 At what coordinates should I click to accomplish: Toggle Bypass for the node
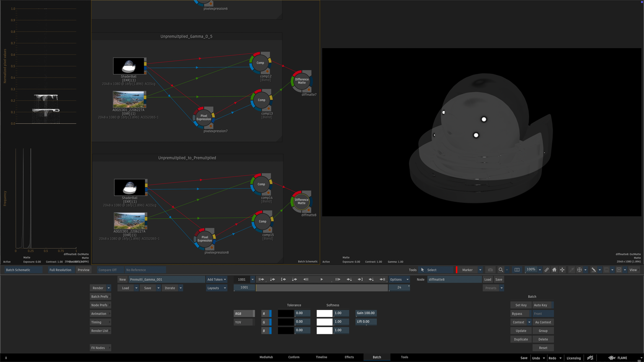(x=521, y=314)
